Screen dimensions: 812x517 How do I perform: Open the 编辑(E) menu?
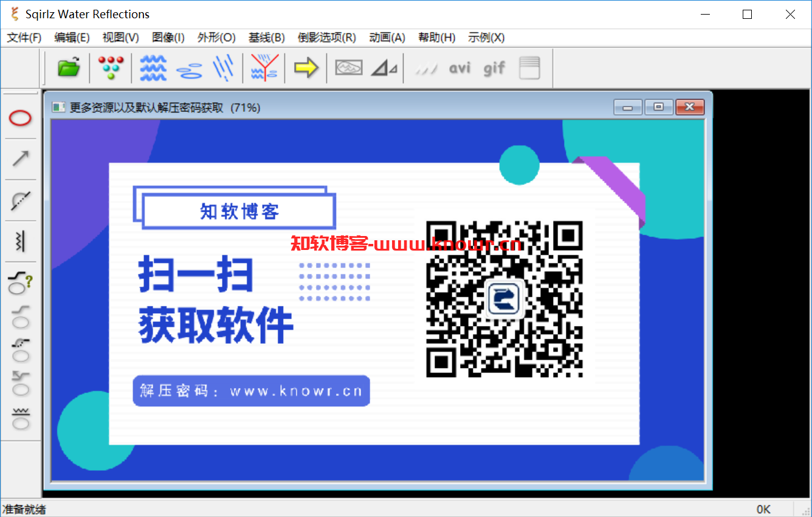click(x=72, y=38)
